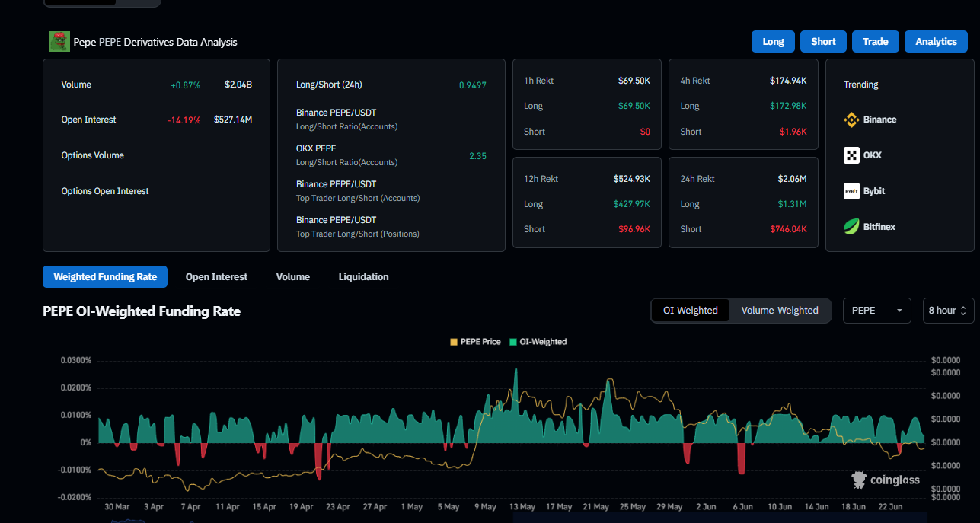The image size is (980, 523).
Task: Switch to Volume-Weighted funding rate
Action: pyautogui.click(x=780, y=311)
